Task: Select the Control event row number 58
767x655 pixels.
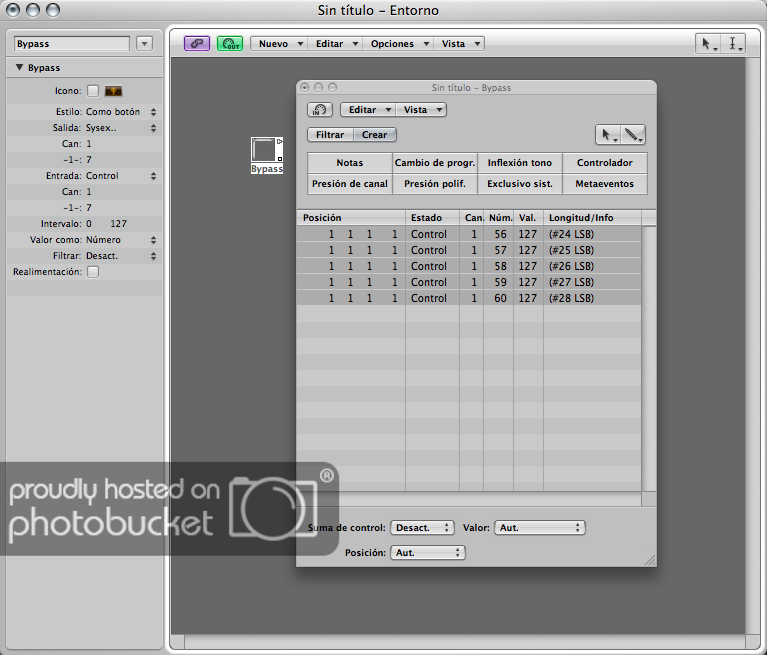Action: point(470,266)
